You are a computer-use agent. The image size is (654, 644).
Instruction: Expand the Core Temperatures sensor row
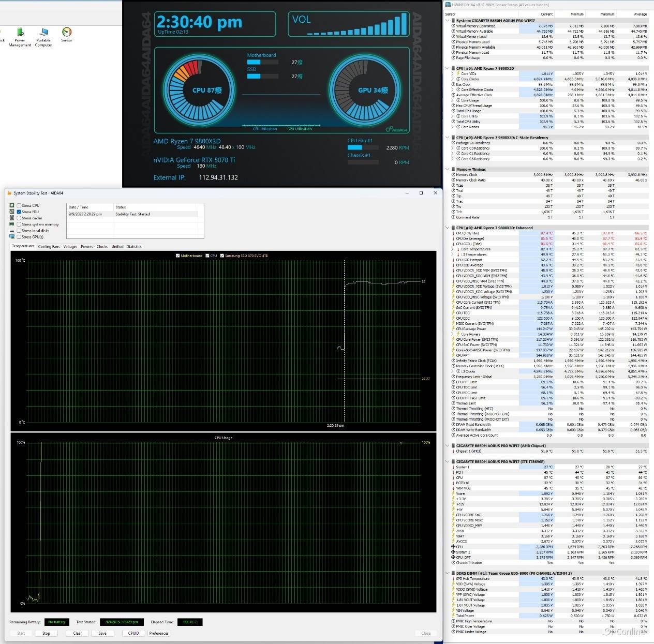pos(453,249)
